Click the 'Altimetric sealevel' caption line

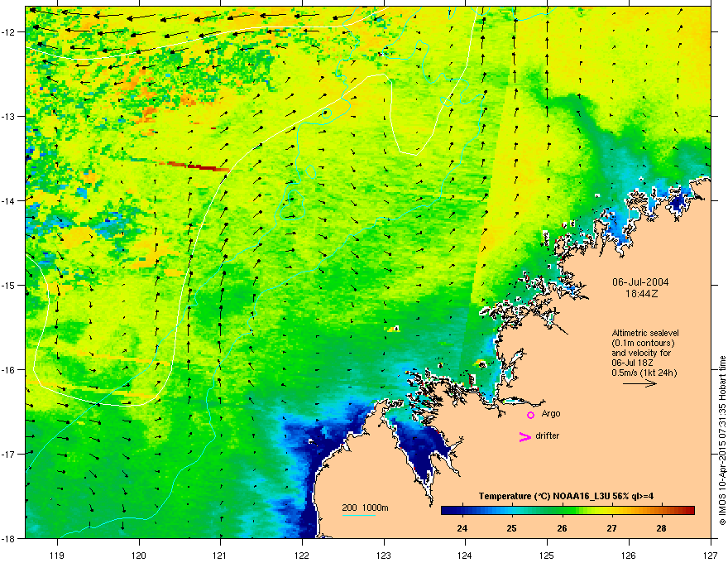pos(645,333)
